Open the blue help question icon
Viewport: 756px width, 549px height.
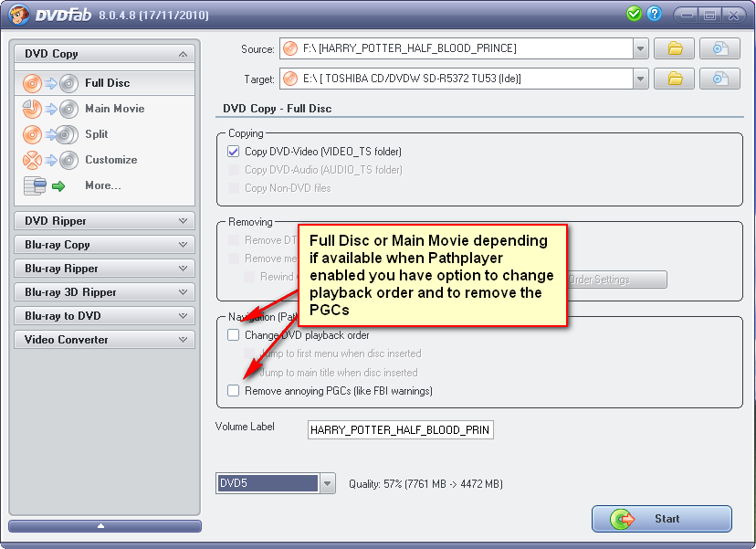655,14
